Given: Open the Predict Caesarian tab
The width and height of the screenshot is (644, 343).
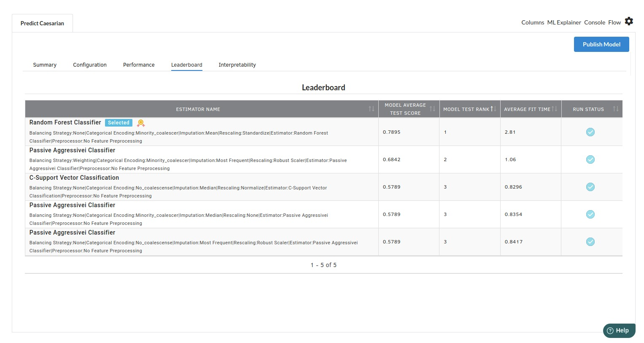Looking at the screenshot, I should tap(42, 23).
